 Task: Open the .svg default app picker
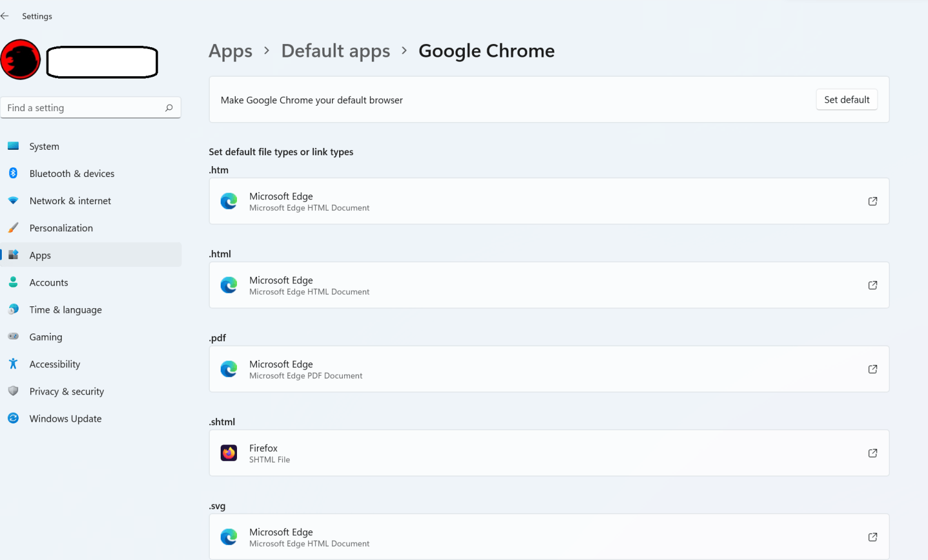coord(549,536)
